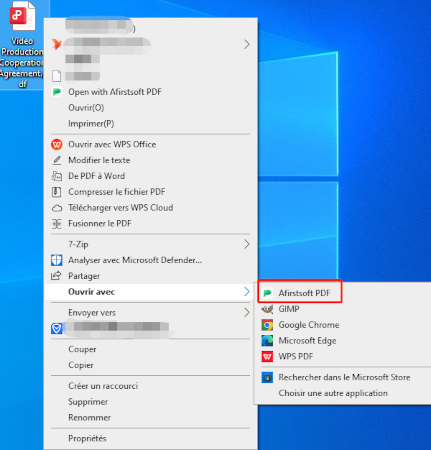Screen dimensions: 431x450
Task: Select Copier to copy the file
Action: (x=150, y=365)
